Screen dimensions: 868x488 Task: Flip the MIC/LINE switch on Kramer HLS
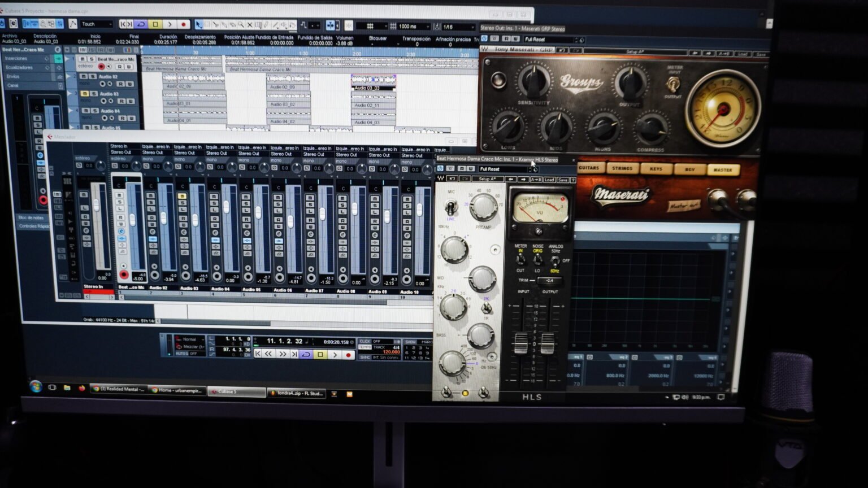(x=451, y=207)
